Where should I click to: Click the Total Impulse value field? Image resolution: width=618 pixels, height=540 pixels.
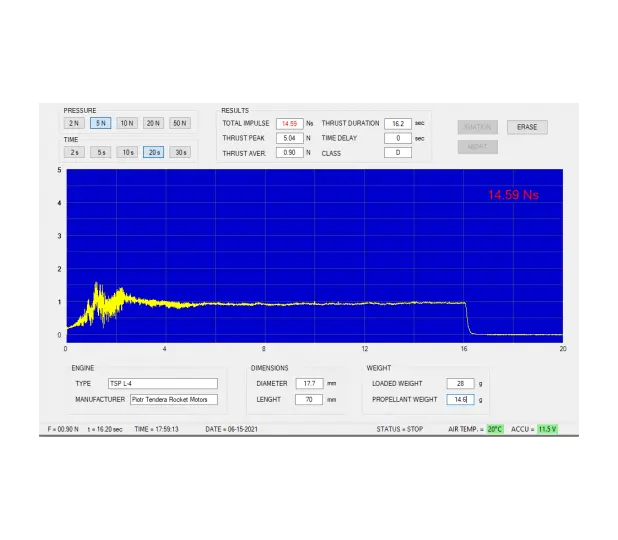click(290, 123)
